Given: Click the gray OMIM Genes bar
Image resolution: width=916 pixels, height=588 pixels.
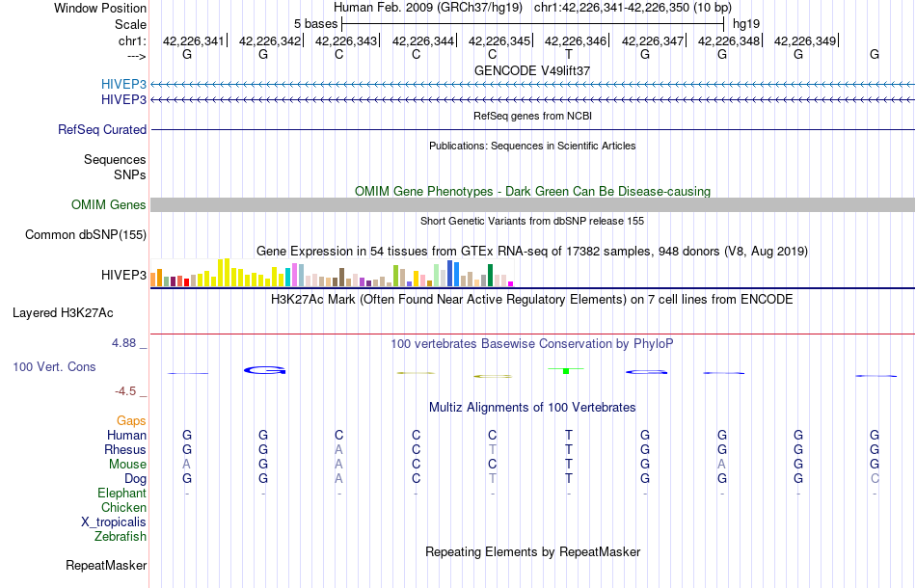Looking at the screenshot, I should (533, 204).
